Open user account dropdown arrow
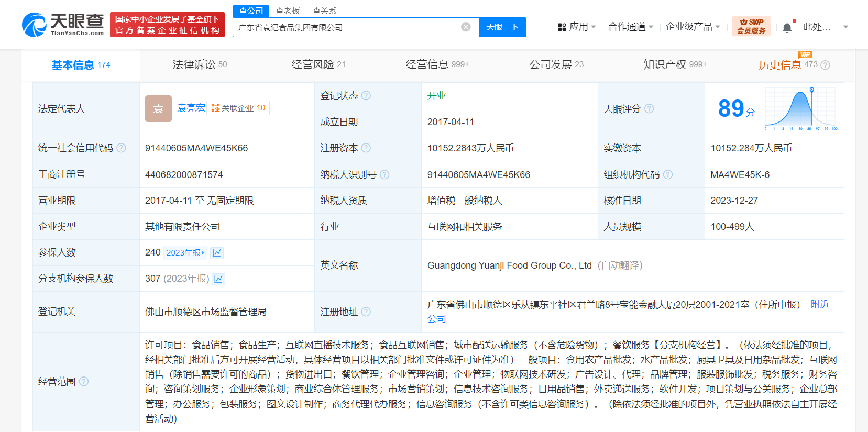868x432 pixels. coord(845,27)
